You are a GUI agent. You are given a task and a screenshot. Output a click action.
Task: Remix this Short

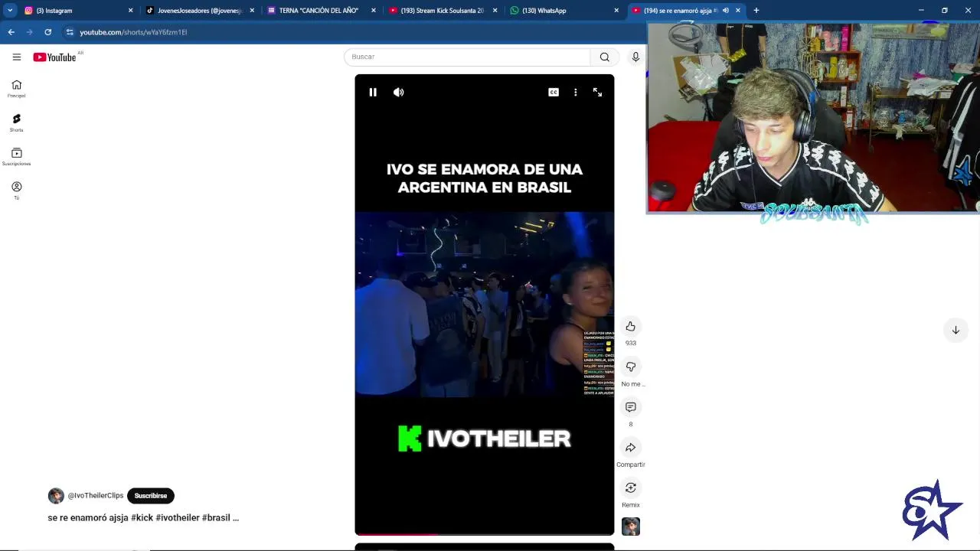pyautogui.click(x=631, y=487)
